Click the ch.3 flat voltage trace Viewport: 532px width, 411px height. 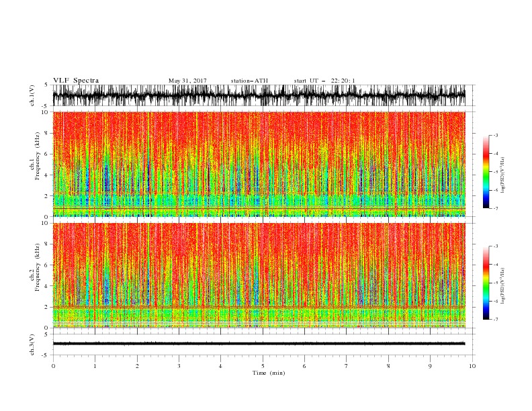pyautogui.click(x=259, y=344)
